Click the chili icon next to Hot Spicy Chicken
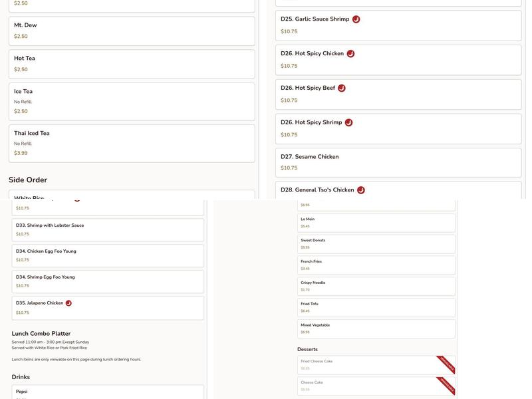 350,54
